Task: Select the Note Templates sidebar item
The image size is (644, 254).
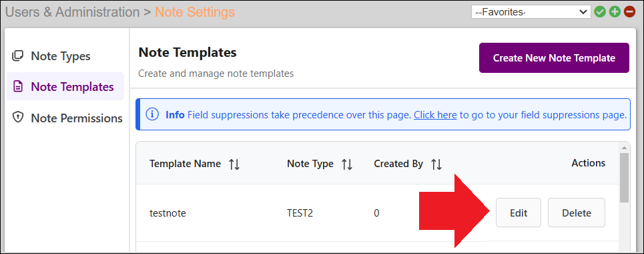Action: [x=65, y=86]
